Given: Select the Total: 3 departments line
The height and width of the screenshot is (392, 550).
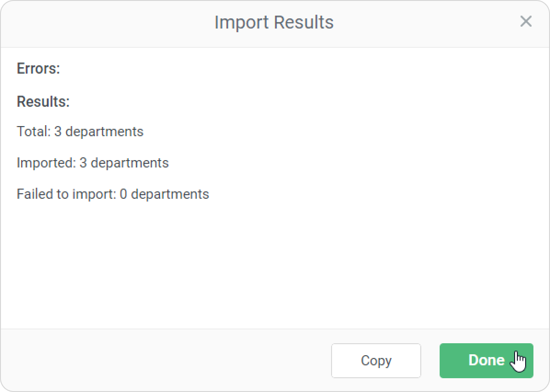Looking at the screenshot, I should pyautogui.click(x=80, y=132).
